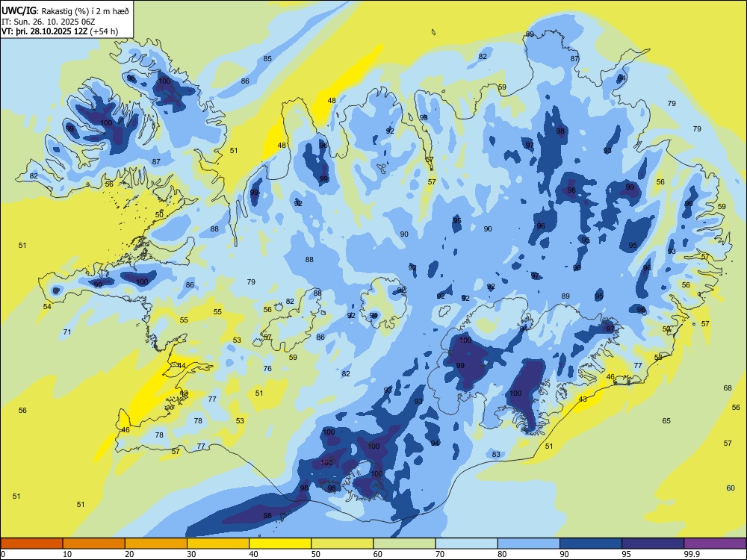Screen dimensions: 747x560
Task: Pick the 20–30 legend color band
Action: pyautogui.click(x=156, y=544)
